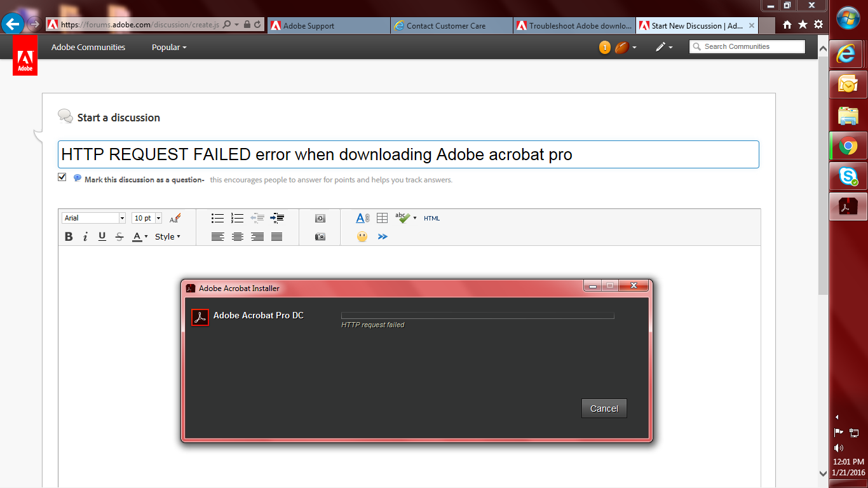The image size is (868, 488).
Task: Toggle bold text formatting
Action: pos(68,236)
